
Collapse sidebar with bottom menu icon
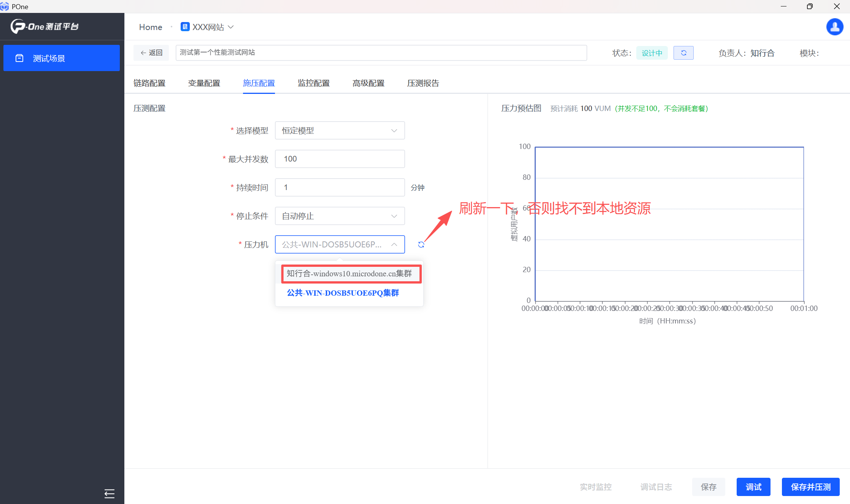109,494
